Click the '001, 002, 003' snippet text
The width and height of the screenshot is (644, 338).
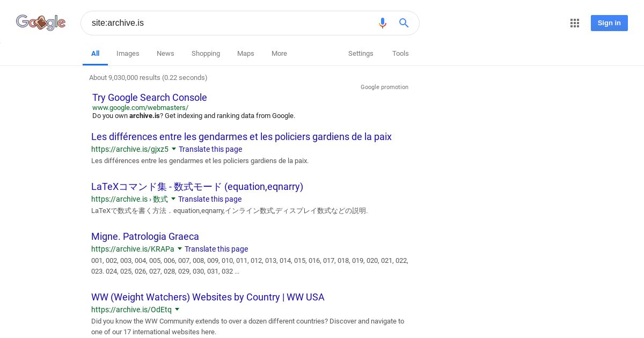[x=250, y=266]
